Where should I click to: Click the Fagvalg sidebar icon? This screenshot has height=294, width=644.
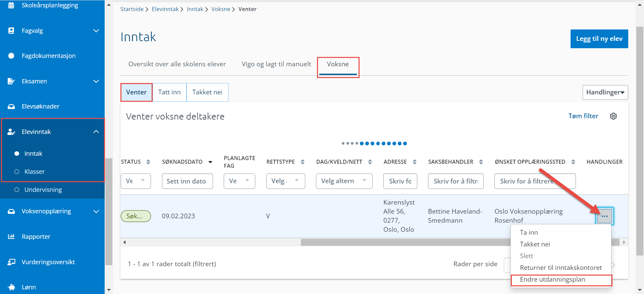click(x=11, y=30)
